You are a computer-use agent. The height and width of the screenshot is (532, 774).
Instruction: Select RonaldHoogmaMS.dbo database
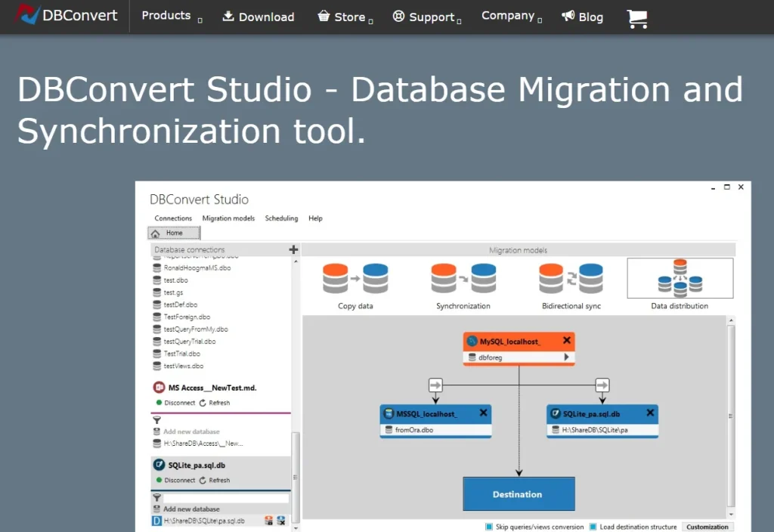point(191,268)
